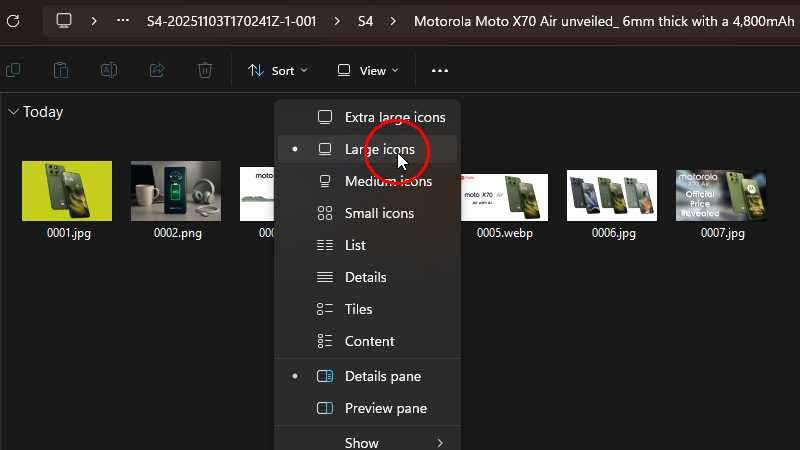The image size is (800, 450).
Task: Go to the S4 breadcrumb folder
Action: (x=365, y=21)
